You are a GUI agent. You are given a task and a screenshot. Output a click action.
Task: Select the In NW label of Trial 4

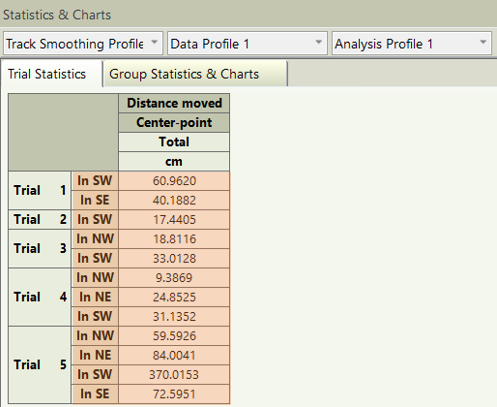[95, 278]
